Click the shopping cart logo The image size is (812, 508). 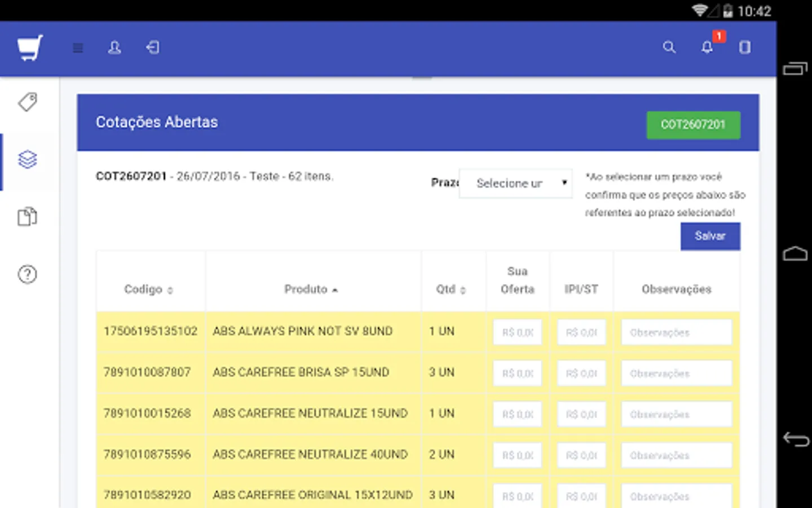30,48
